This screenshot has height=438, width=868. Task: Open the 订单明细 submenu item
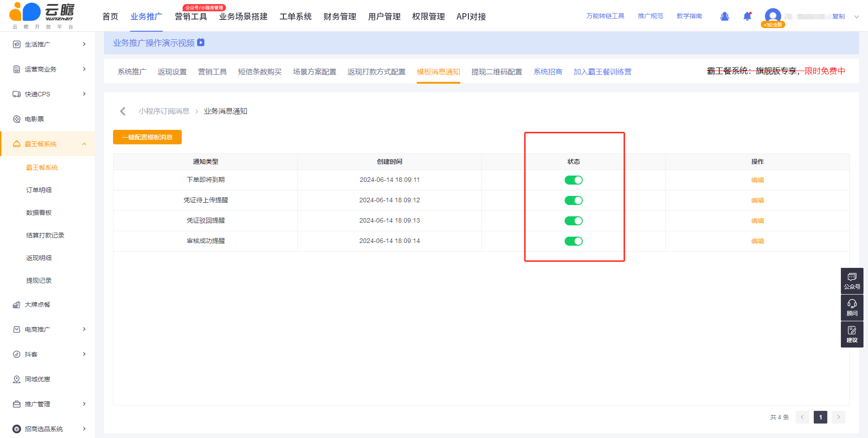39,190
